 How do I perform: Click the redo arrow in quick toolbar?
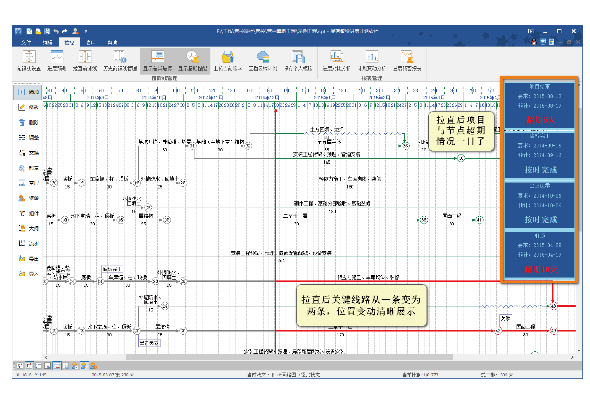pos(65,31)
